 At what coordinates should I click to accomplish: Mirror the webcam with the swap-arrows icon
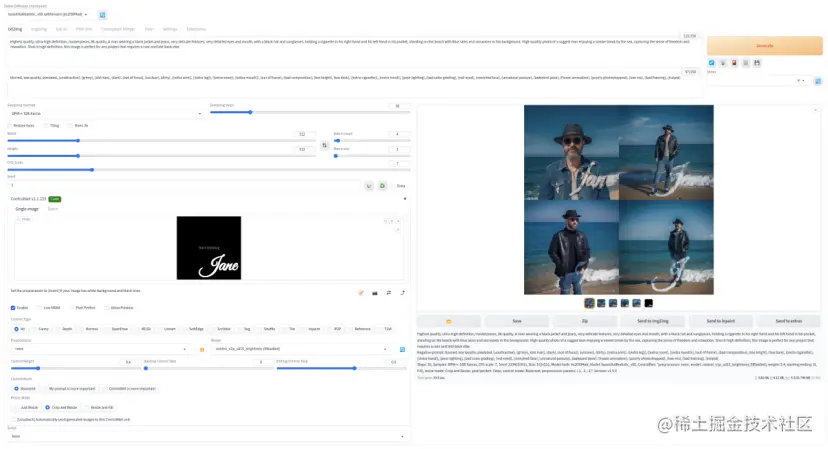(x=389, y=293)
